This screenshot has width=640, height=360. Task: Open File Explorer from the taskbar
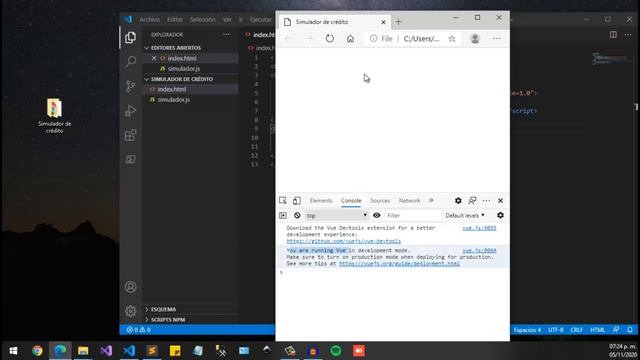coord(83,351)
